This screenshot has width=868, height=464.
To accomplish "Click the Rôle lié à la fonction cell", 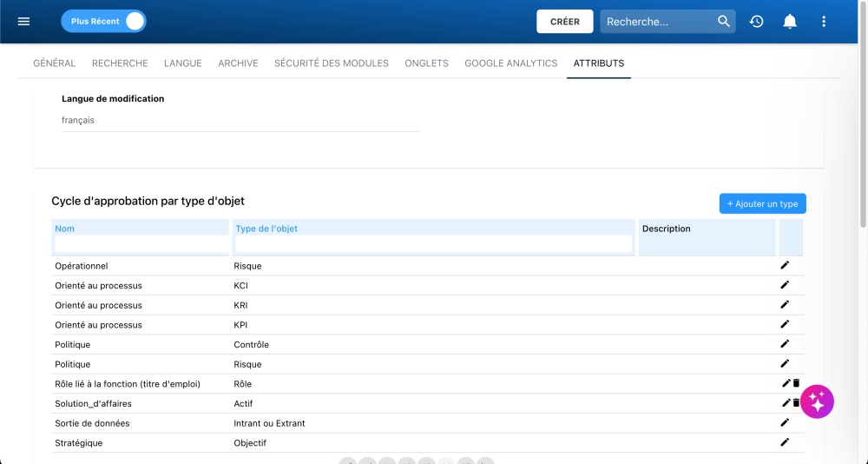I will tap(128, 384).
